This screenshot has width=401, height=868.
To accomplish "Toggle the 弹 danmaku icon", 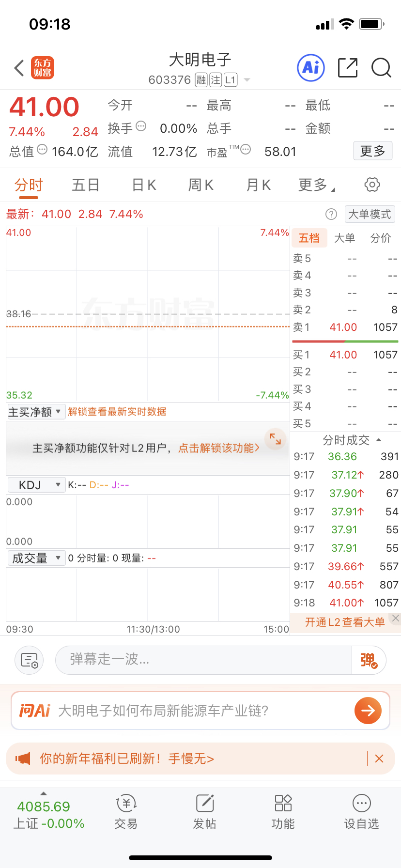I will click(x=369, y=660).
